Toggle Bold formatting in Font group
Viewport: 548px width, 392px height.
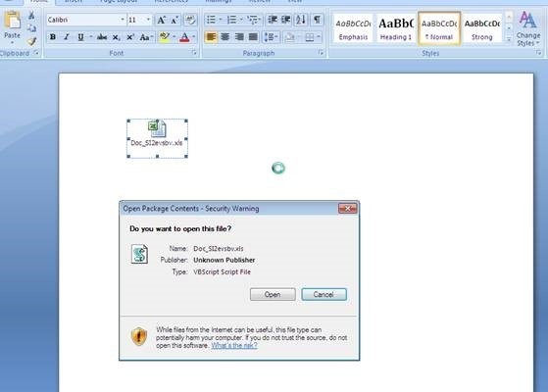[x=53, y=37]
